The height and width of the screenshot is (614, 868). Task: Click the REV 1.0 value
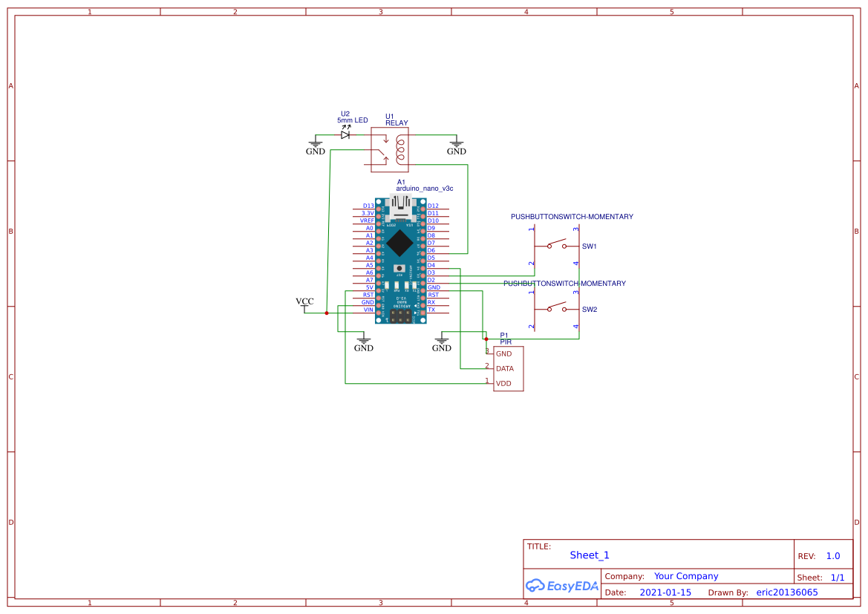click(x=832, y=555)
